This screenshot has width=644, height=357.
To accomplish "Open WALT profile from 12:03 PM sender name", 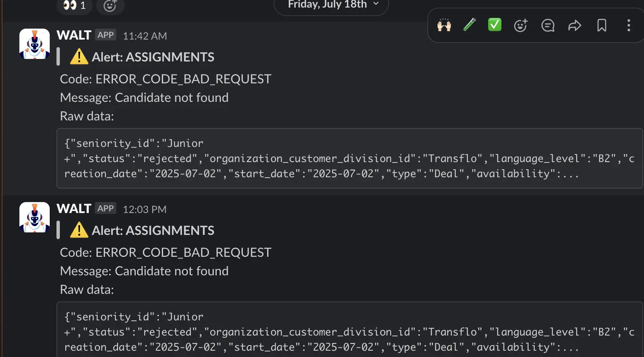I will [74, 209].
